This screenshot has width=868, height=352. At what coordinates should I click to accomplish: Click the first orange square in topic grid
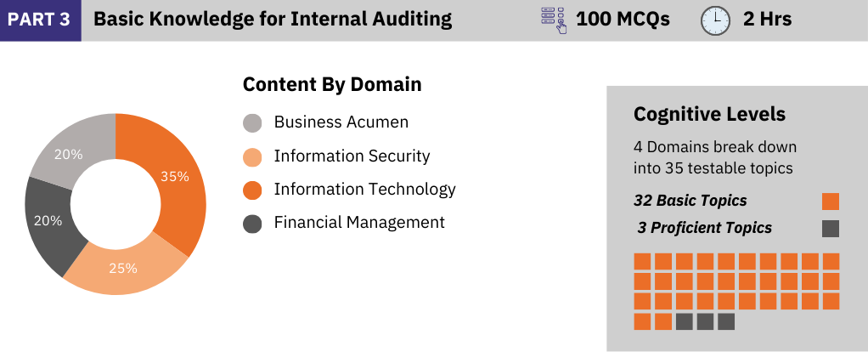(x=642, y=262)
